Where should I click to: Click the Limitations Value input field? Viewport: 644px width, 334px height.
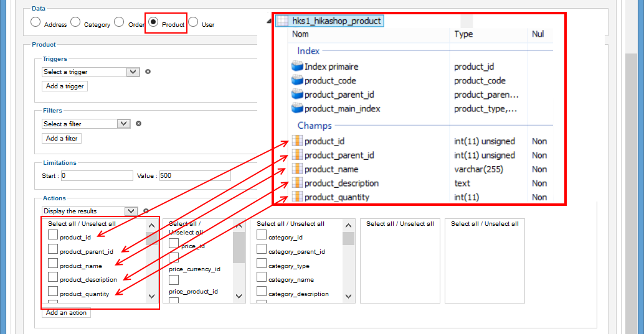(195, 175)
